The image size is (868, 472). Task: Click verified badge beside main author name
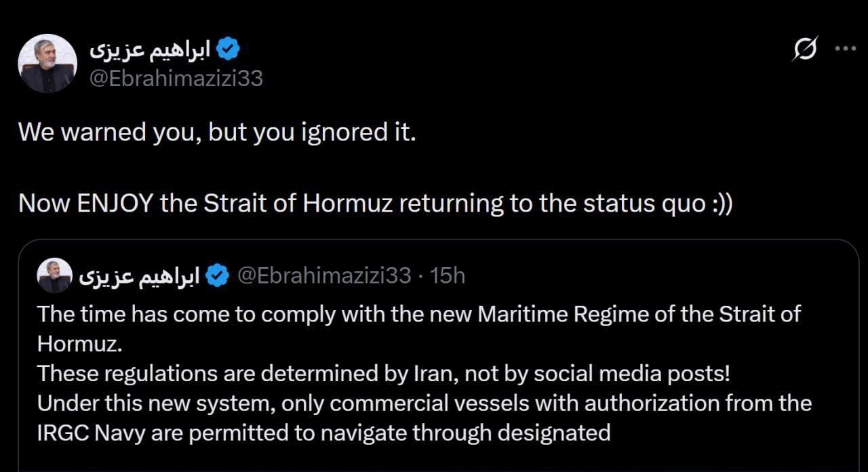point(227,48)
